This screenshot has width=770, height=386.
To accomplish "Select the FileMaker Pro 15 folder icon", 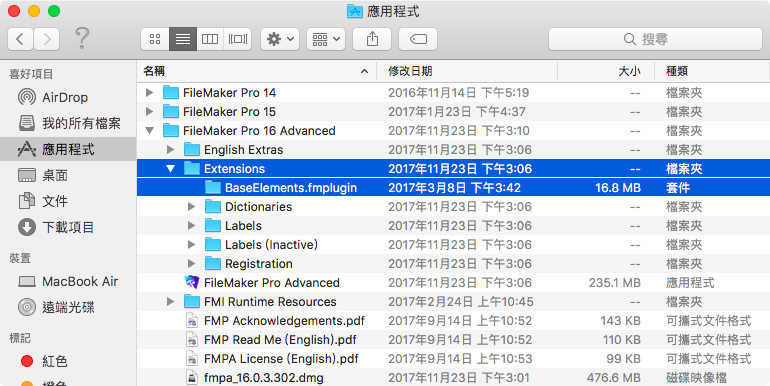I will point(170,111).
